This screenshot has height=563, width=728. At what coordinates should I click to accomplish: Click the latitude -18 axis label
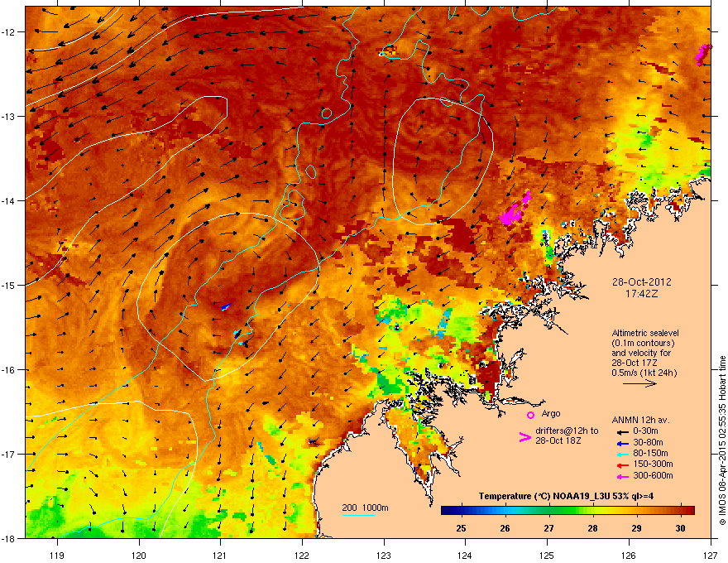(x=9, y=538)
